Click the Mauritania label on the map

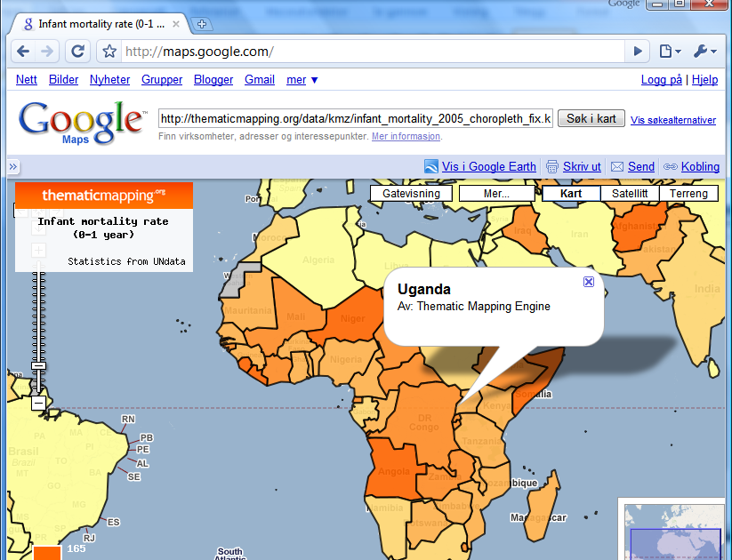(248, 310)
